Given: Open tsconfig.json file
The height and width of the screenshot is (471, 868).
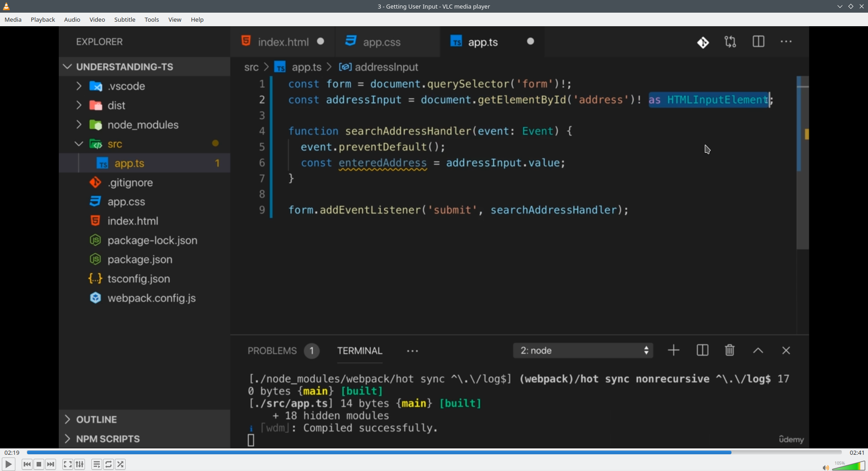Looking at the screenshot, I should [x=145, y=279].
